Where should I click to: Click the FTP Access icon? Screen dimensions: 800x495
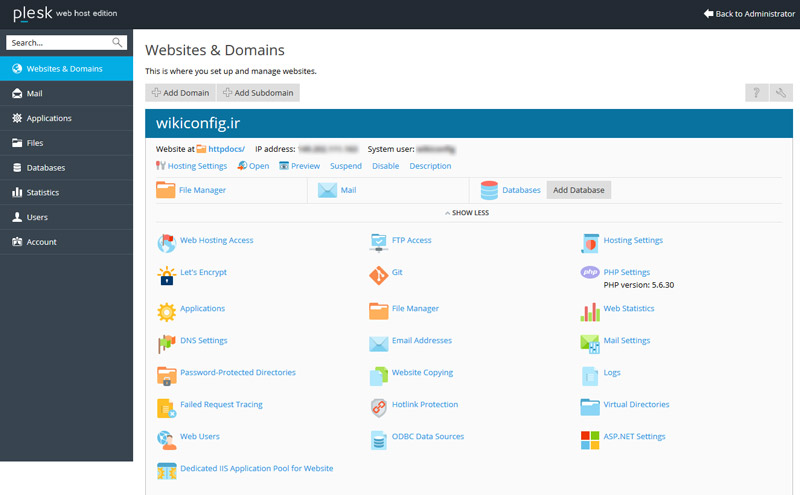coord(379,243)
